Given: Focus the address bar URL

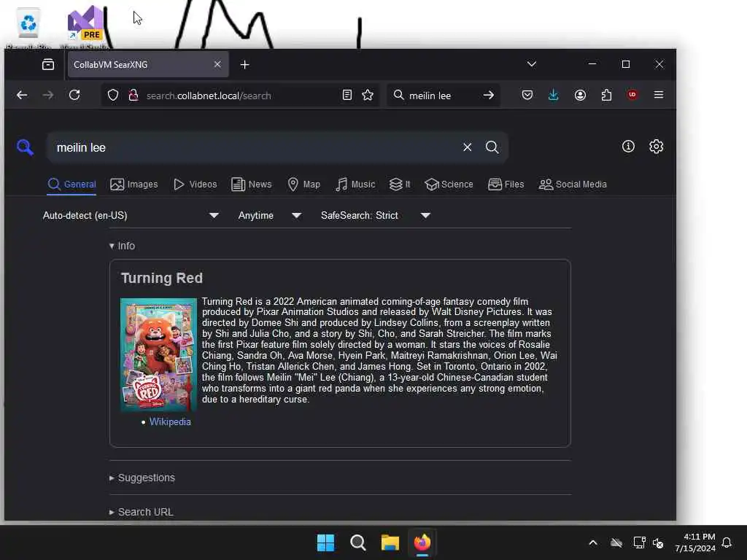Looking at the screenshot, I should coord(241,96).
